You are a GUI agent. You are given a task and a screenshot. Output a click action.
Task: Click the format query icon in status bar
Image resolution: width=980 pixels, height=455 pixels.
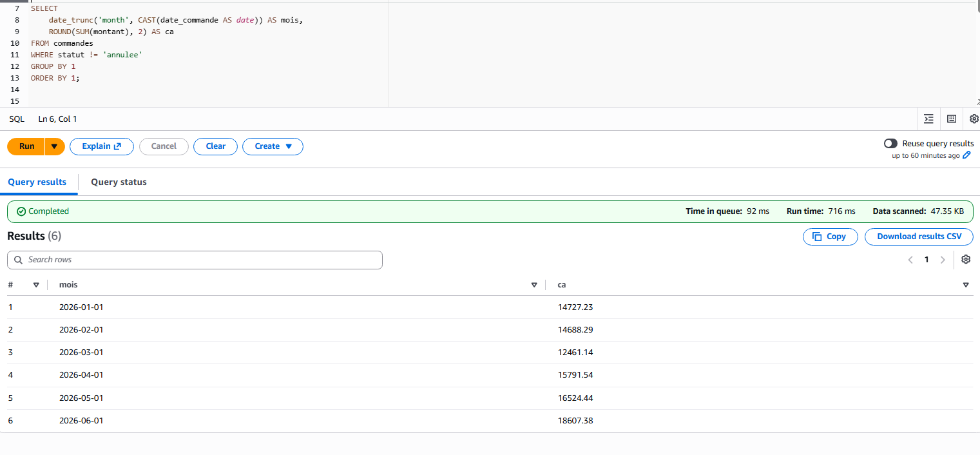[928, 119]
